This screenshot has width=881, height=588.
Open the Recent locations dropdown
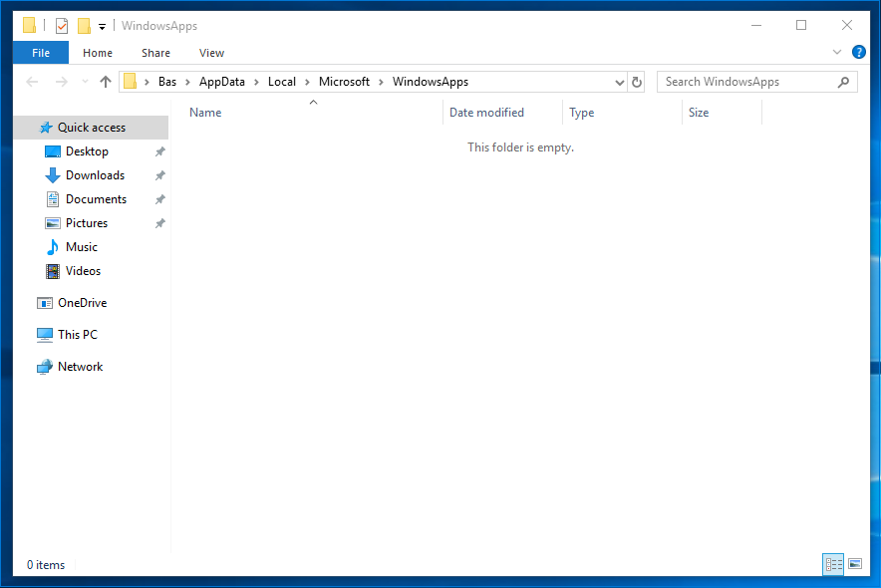(85, 82)
